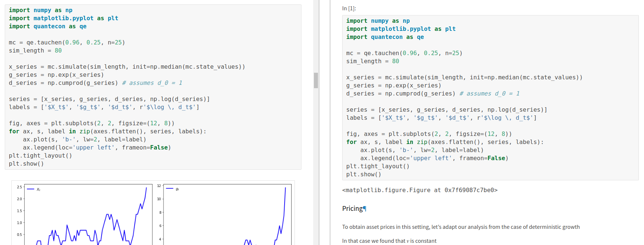The width and height of the screenshot is (644, 245).
Task: Click 'series = [x_series' line in right panel
Action: (447, 110)
